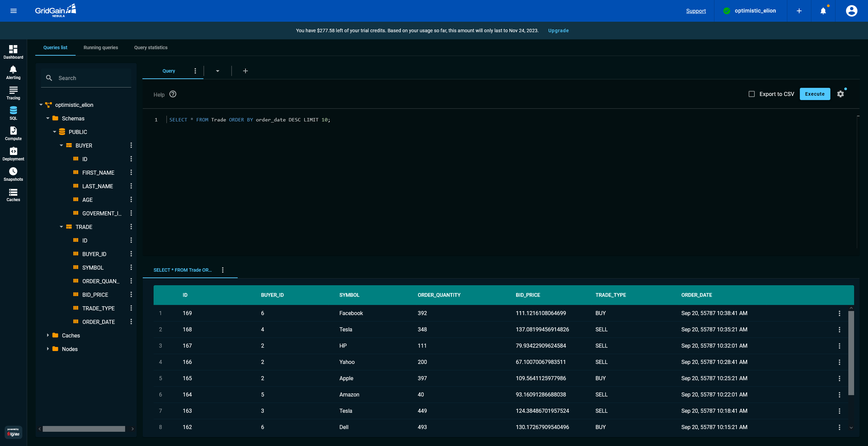Toggle the Export to CSV checkbox
The width and height of the screenshot is (868, 446).
[752, 94]
